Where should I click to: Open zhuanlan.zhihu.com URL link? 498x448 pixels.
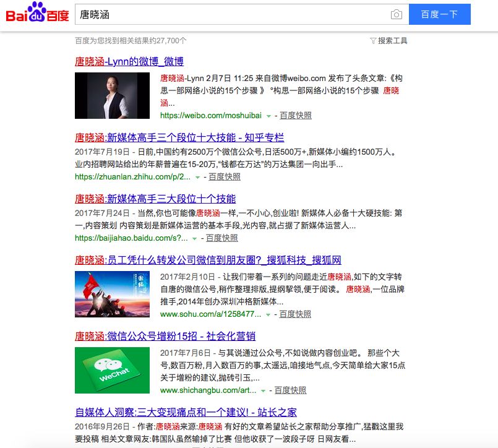coord(132,176)
